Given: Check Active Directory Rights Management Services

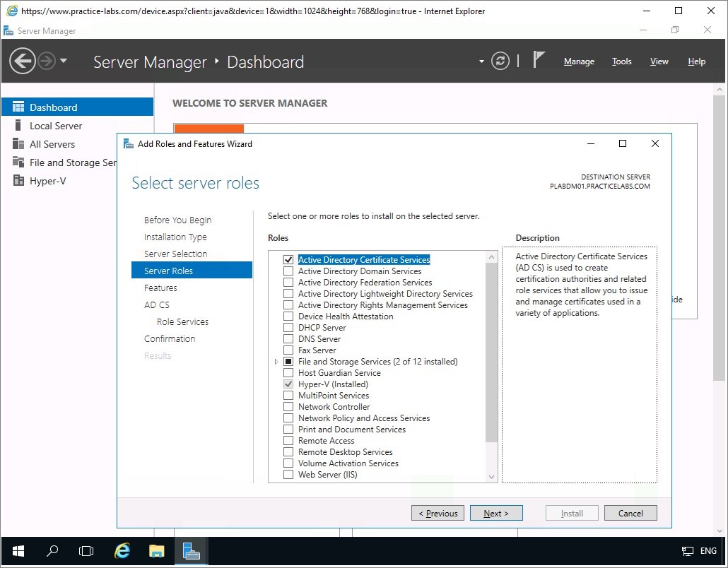Looking at the screenshot, I should 288,305.
